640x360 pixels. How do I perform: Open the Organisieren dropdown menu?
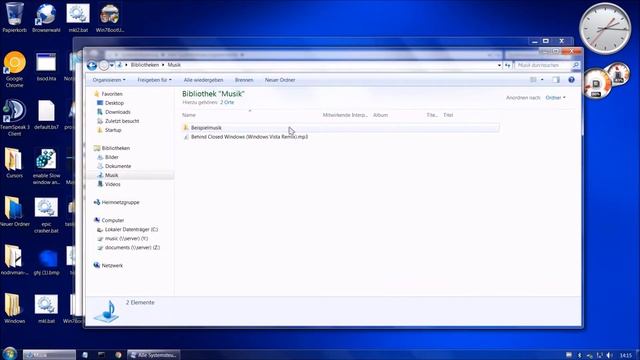point(109,80)
